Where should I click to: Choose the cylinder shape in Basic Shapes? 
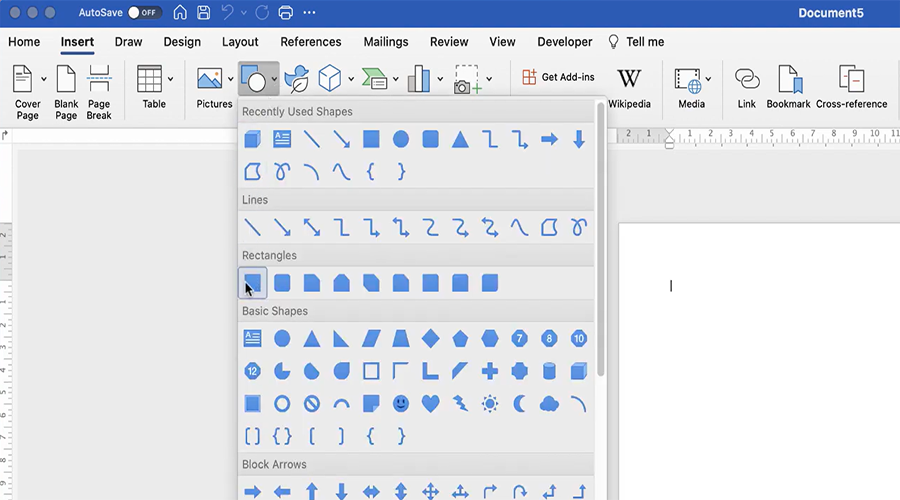coord(549,371)
